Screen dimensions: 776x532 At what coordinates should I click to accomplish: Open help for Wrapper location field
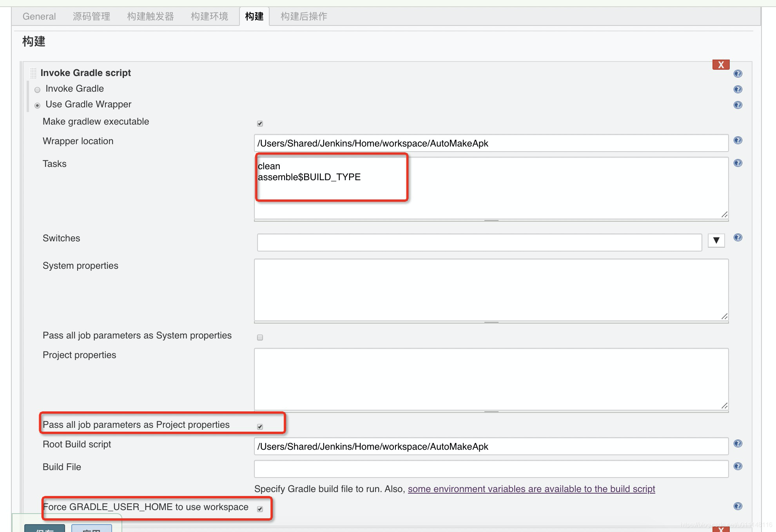pyautogui.click(x=738, y=140)
